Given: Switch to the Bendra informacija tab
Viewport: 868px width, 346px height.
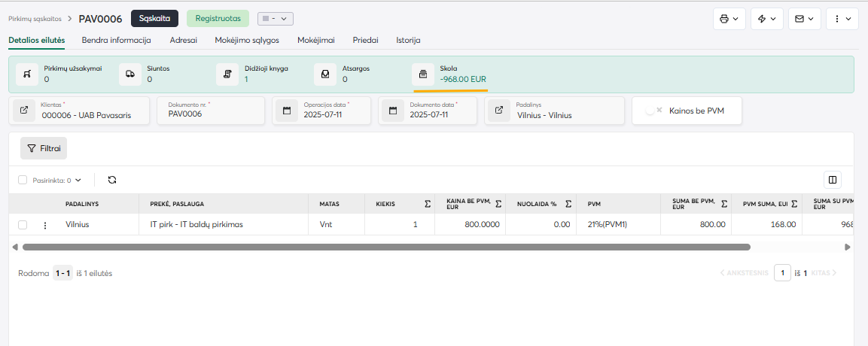Looking at the screenshot, I should pos(117,40).
